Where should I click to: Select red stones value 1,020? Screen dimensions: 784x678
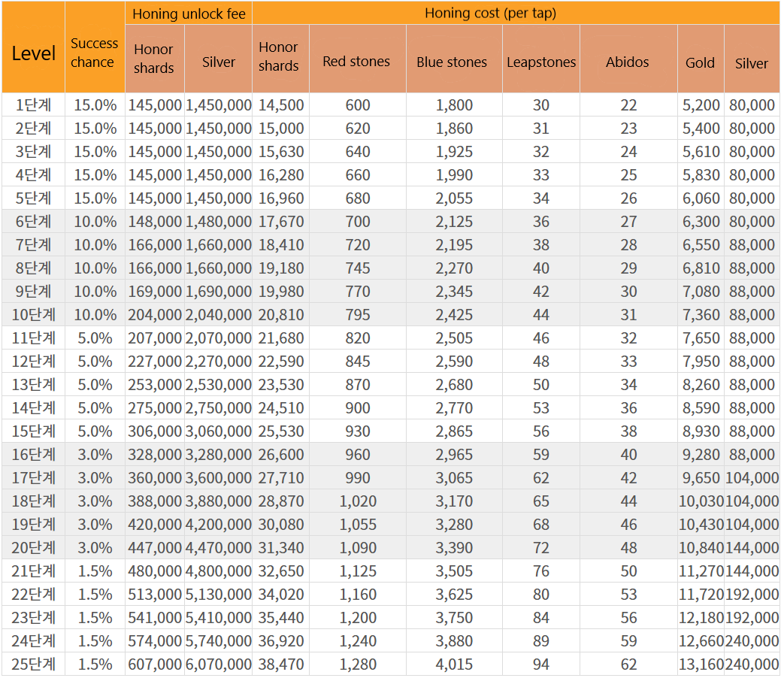point(358,501)
